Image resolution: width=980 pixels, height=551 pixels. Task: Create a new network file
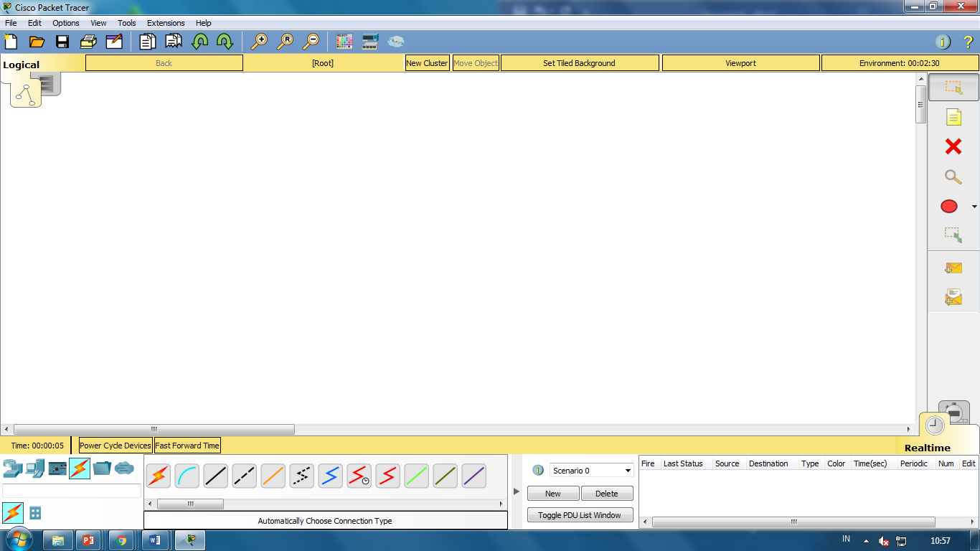pos(11,42)
